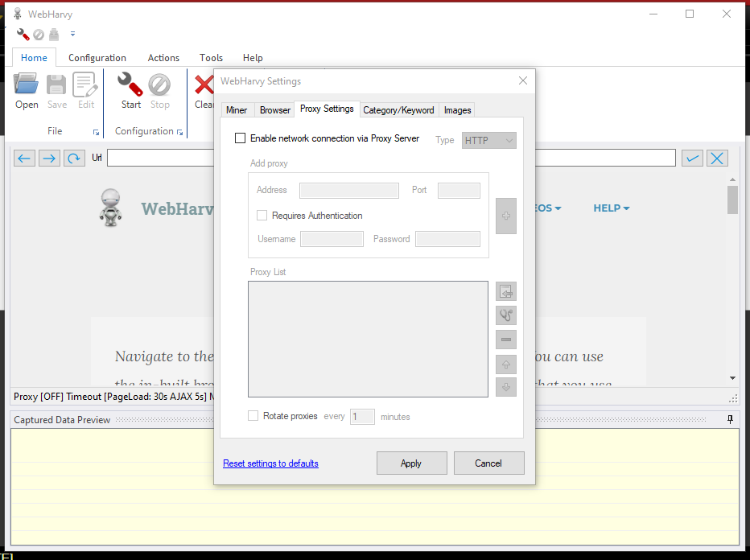750x560 pixels.
Task: Click the proxy Address input field
Action: [x=349, y=191]
